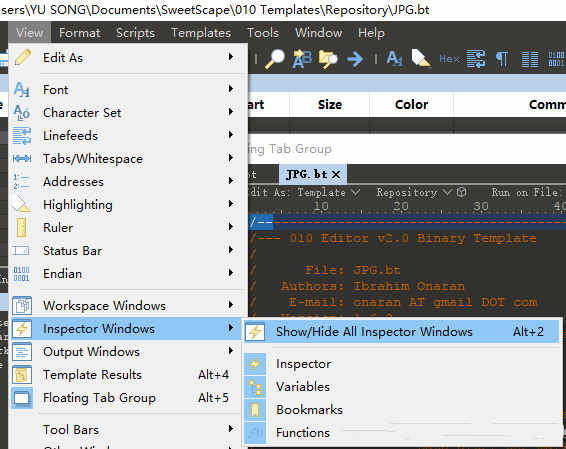
Task: Close the JPG.bt tab
Action: [336, 175]
